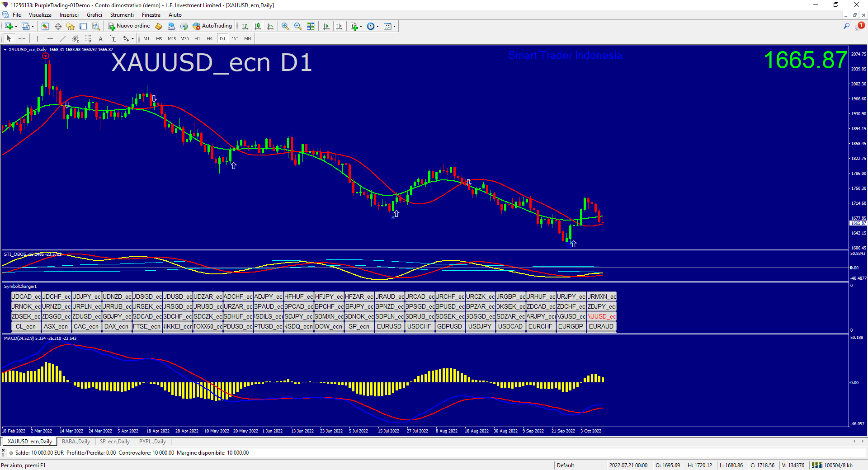This screenshot has height=470, width=868.
Task: Select the Horizontal Line drawing tool
Action: (x=50, y=38)
